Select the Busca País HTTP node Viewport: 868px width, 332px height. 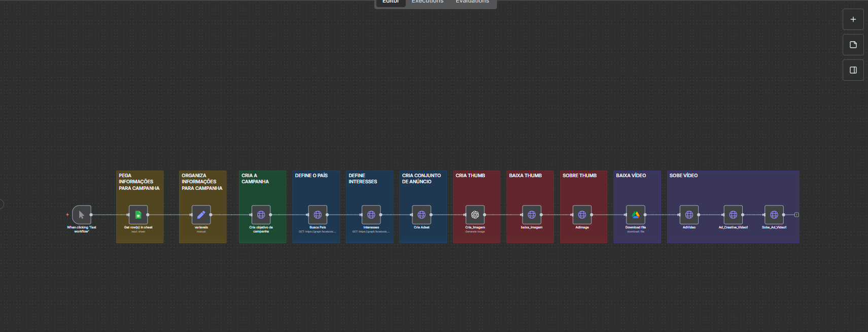(x=318, y=215)
